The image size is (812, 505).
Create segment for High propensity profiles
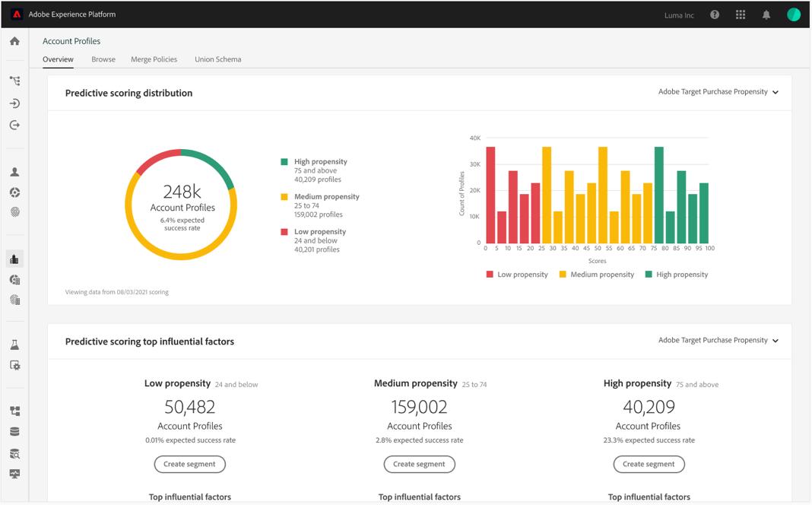point(649,464)
